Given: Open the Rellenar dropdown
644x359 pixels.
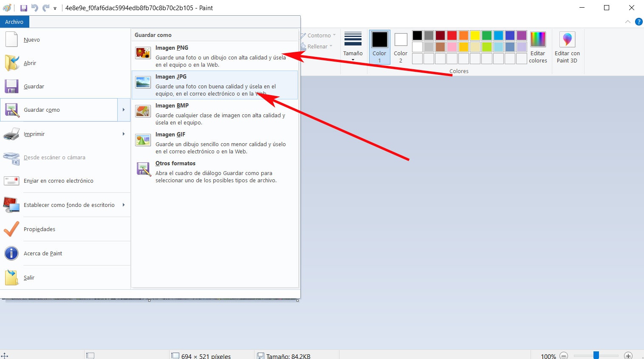Looking at the screenshot, I should 317,46.
